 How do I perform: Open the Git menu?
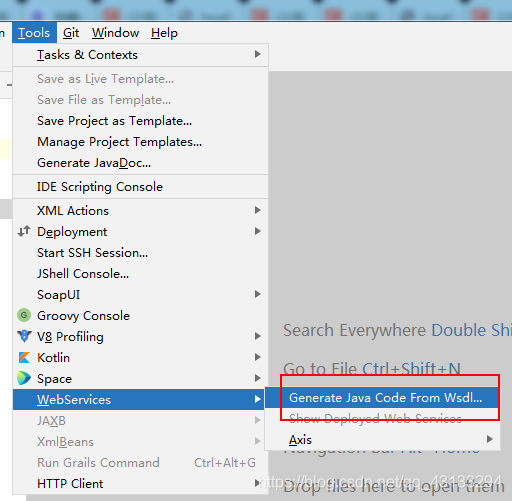(71, 33)
